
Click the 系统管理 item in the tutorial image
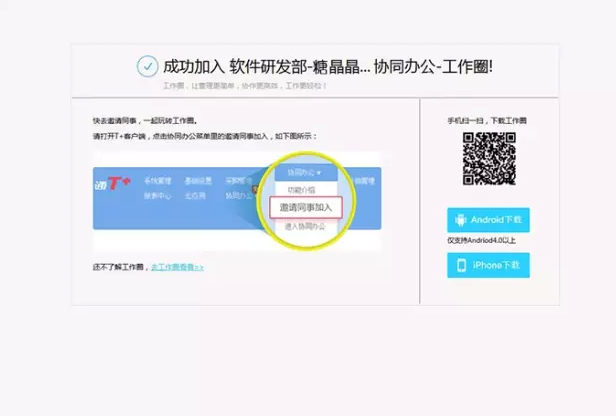[157, 181]
